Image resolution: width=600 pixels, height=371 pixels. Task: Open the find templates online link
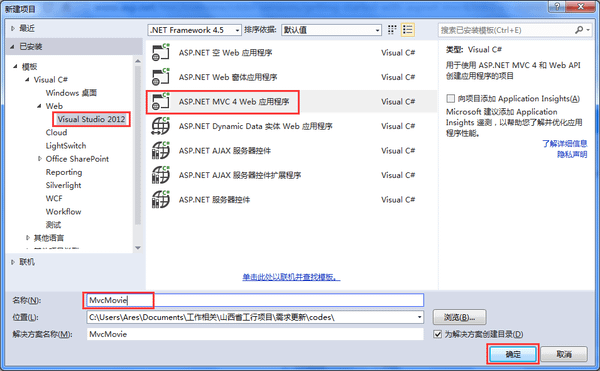291,277
